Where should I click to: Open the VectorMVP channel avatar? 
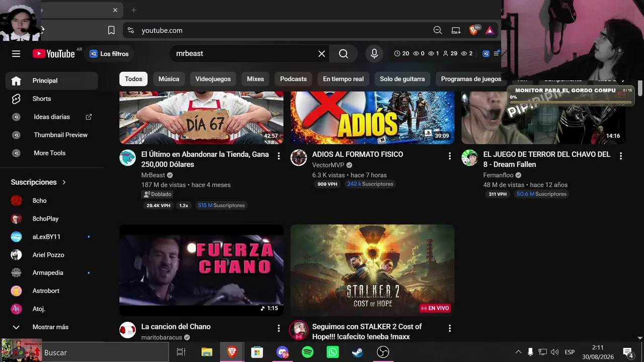click(x=299, y=157)
